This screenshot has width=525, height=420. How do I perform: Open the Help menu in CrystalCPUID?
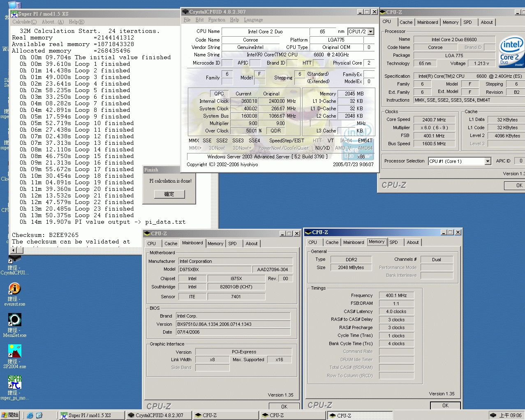234,20
